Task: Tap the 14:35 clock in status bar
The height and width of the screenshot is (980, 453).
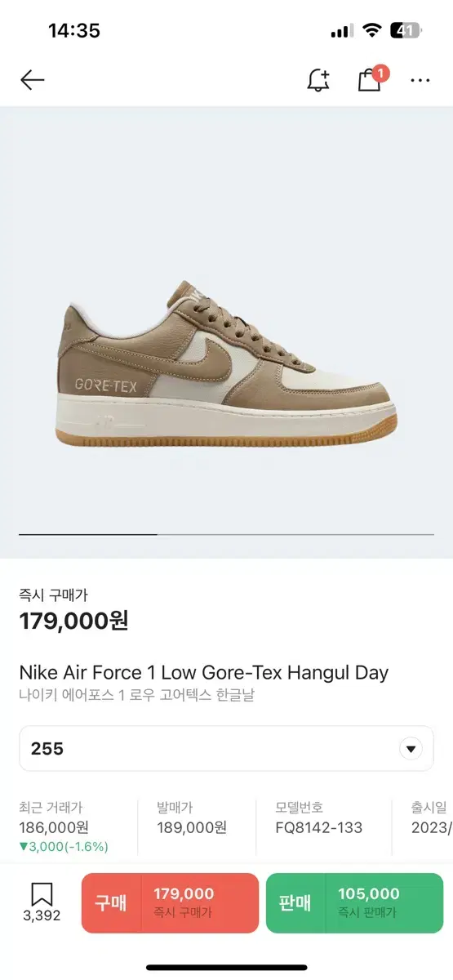Action: tap(74, 31)
